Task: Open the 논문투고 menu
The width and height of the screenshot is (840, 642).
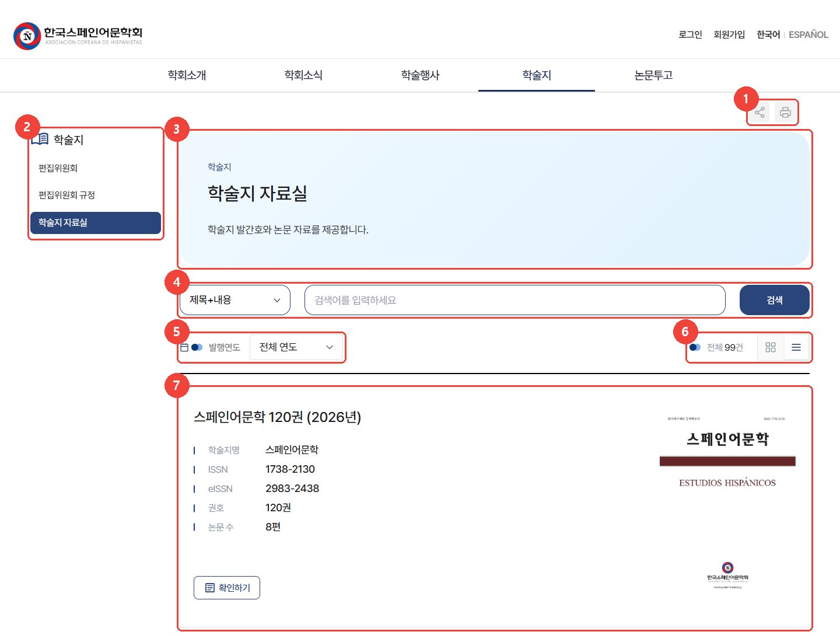Action: pos(653,75)
